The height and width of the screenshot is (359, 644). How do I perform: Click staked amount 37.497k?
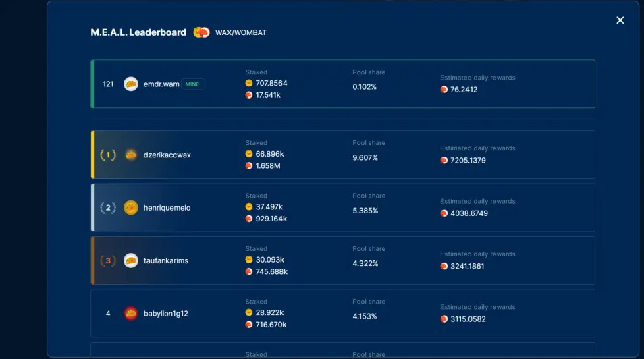click(269, 206)
